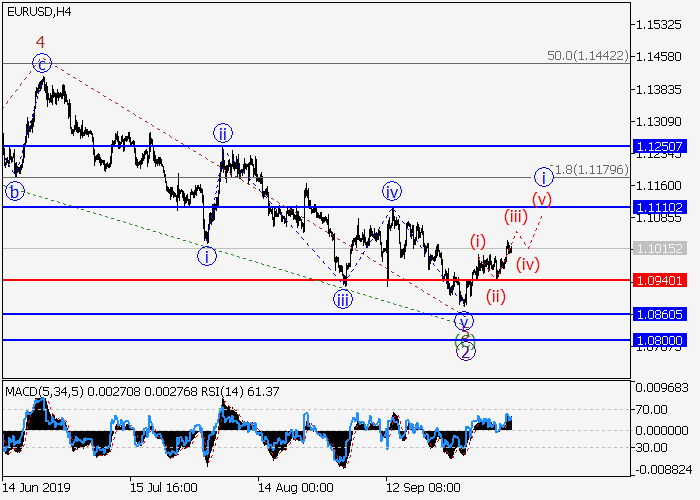Click the red number 4 wave label
Image resolution: width=700 pixels, height=500 pixels.
click(40, 42)
